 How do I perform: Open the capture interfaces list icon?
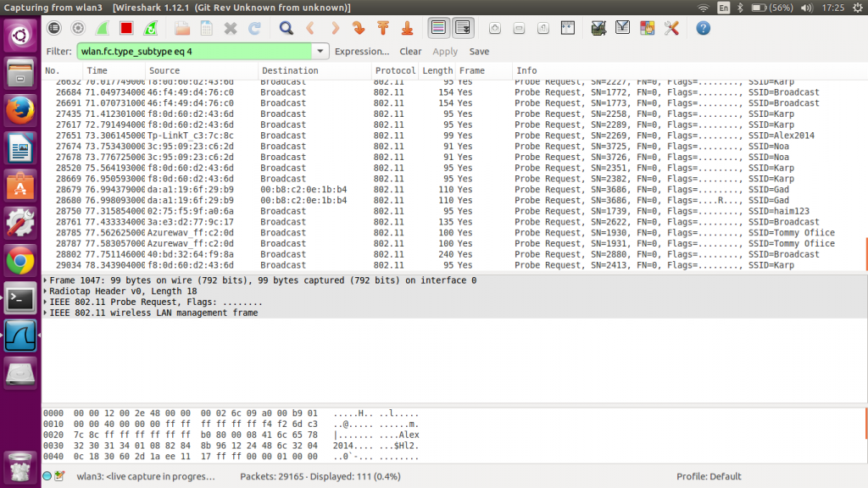pos(53,28)
